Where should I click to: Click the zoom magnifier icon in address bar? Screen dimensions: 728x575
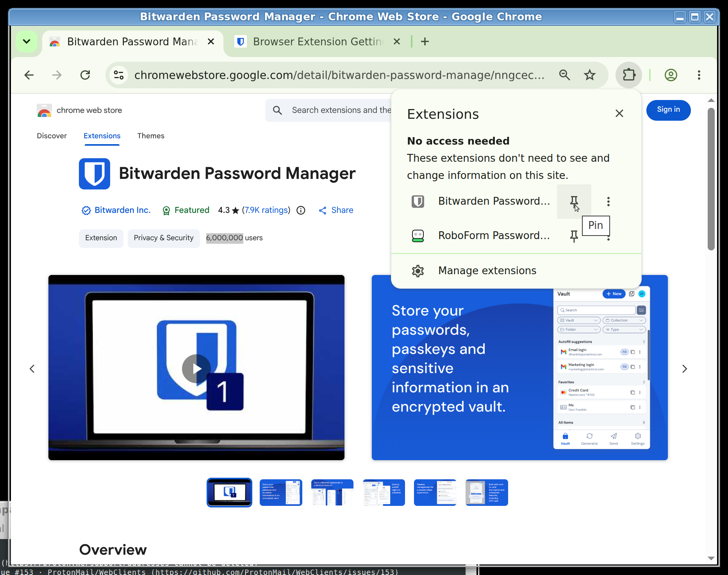pyautogui.click(x=564, y=75)
